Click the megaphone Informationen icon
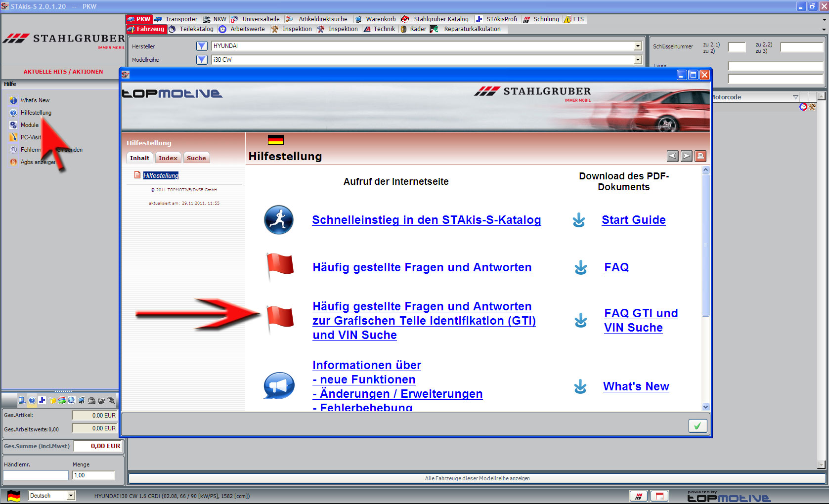The image size is (829, 504). 279,386
